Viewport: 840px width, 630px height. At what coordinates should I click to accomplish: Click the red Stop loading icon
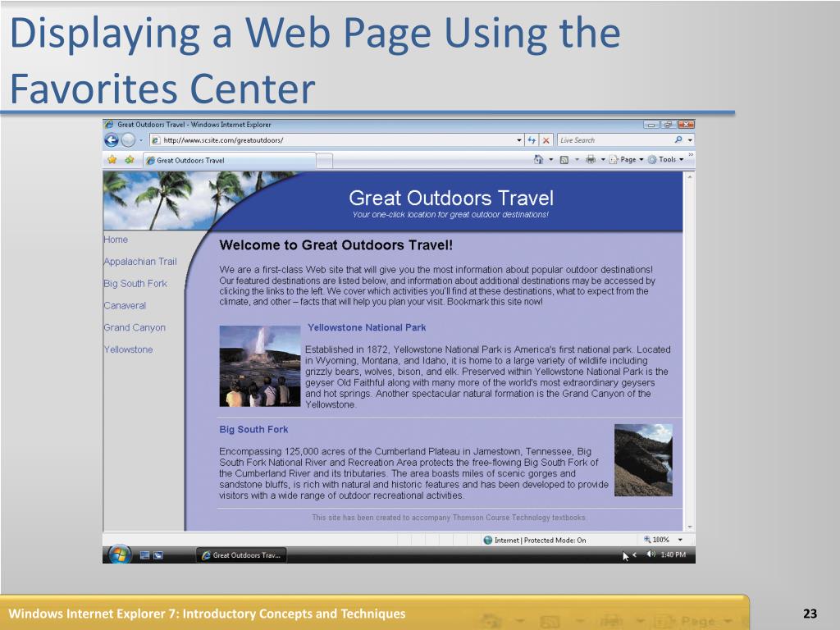(546, 140)
